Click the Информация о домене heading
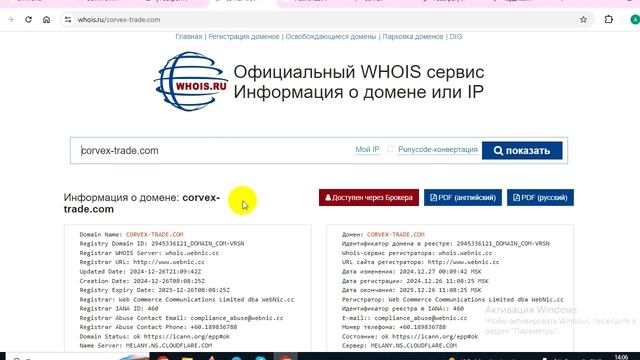The image size is (640, 360). point(142,203)
